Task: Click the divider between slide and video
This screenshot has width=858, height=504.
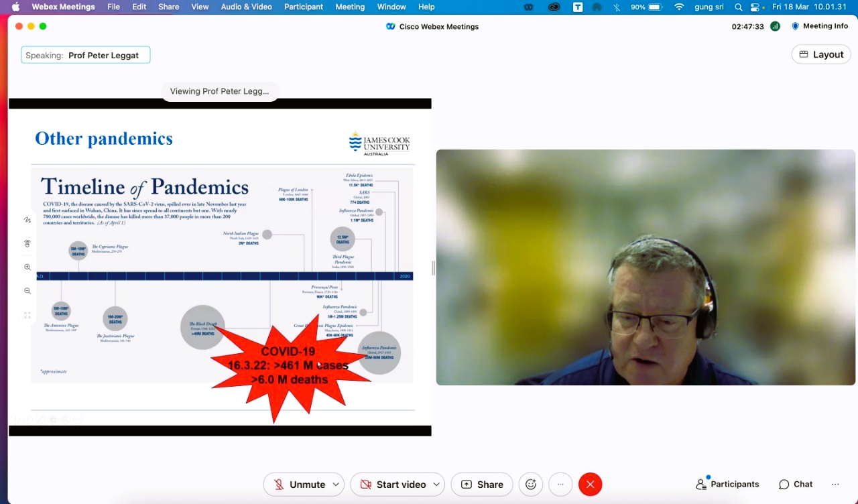Action: [x=433, y=268]
